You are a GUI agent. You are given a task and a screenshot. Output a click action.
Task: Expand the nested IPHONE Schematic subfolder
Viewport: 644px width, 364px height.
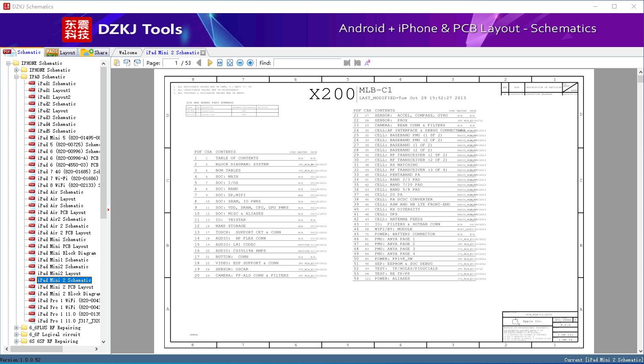click(17, 70)
